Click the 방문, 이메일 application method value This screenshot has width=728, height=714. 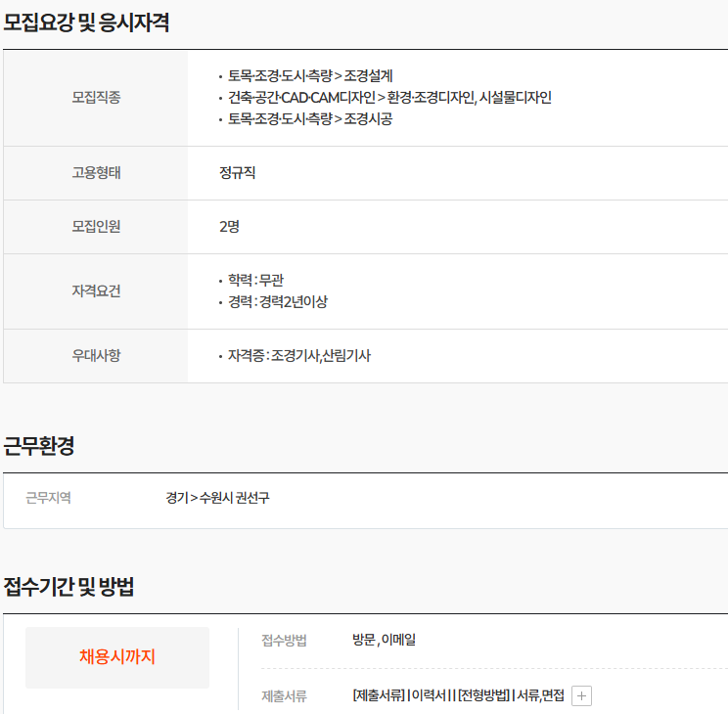384,641
